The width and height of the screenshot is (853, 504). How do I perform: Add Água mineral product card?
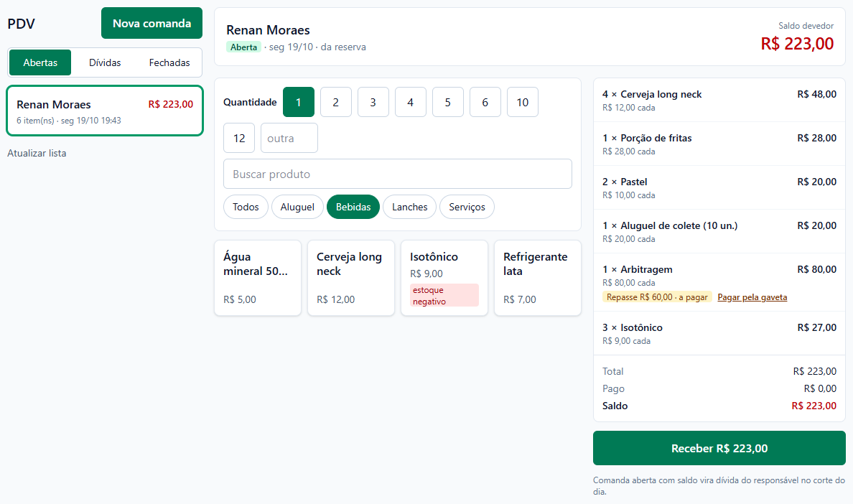pos(258,278)
